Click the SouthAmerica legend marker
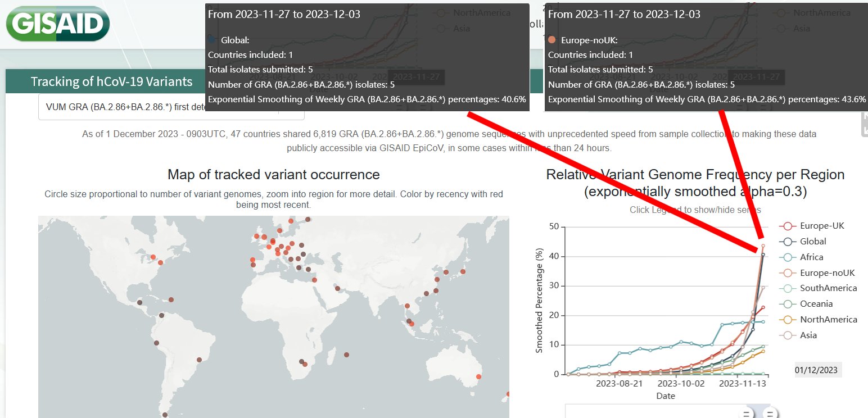The image size is (868, 418). pyautogui.click(x=787, y=288)
